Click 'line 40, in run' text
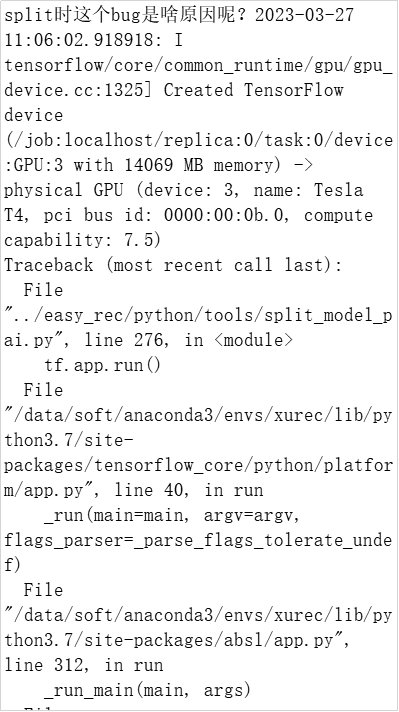Screen dimensions: 399x712 tap(189, 490)
